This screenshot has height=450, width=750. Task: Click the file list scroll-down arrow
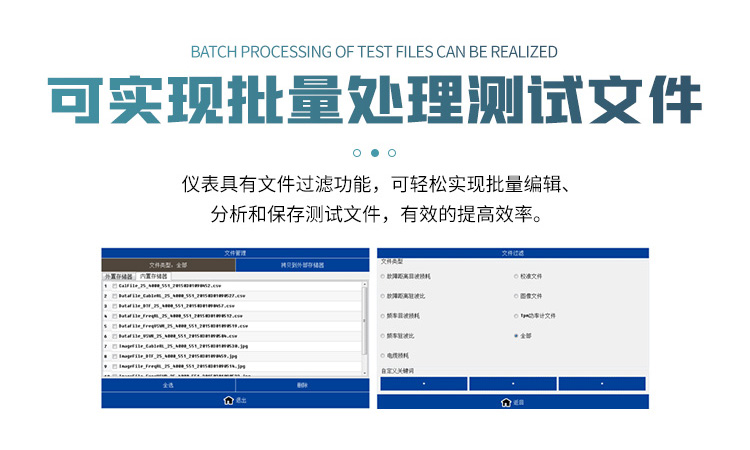[365, 372]
